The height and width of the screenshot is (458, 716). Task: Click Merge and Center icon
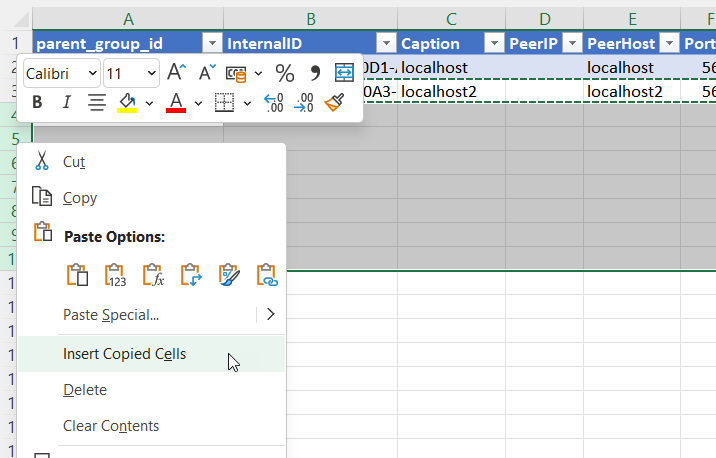tap(344, 73)
